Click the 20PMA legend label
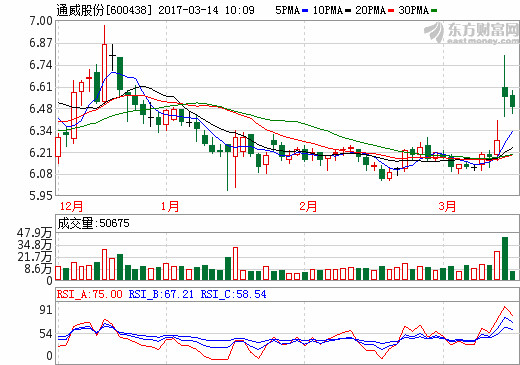 (x=371, y=10)
